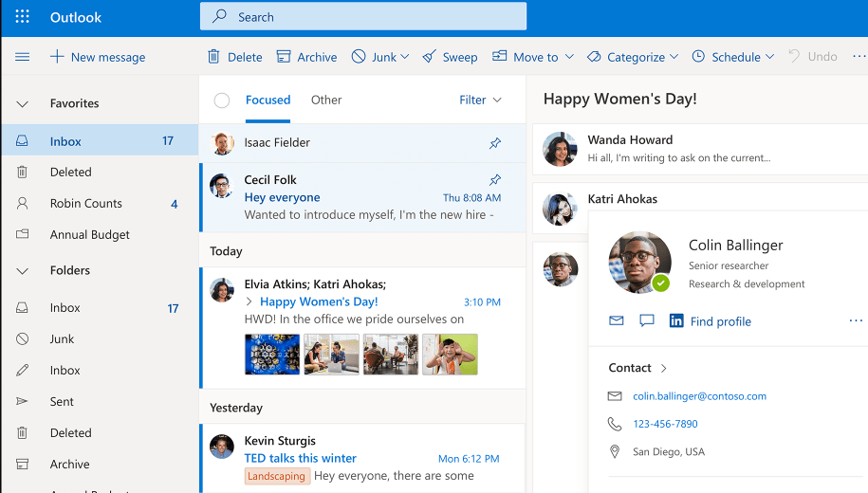This screenshot has height=493, width=868.
Task: Expand Happy Women's Day conversation chevron
Action: (x=249, y=301)
